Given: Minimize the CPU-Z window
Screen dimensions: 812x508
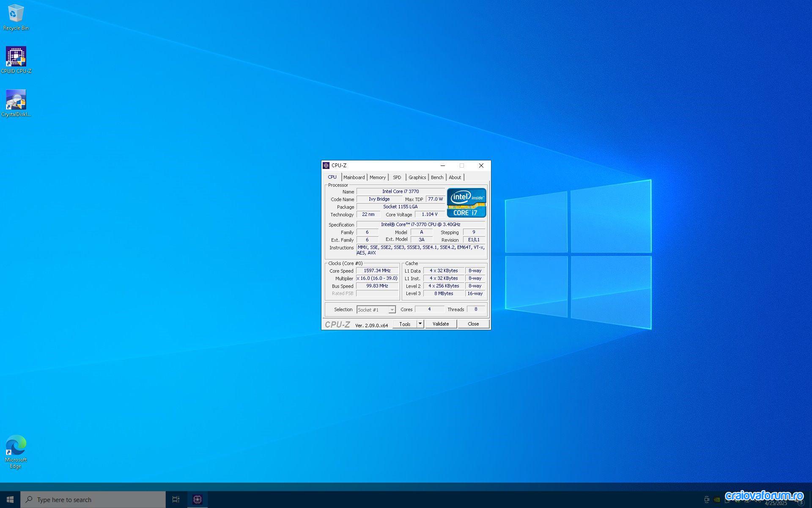Looking at the screenshot, I should click(x=442, y=166).
